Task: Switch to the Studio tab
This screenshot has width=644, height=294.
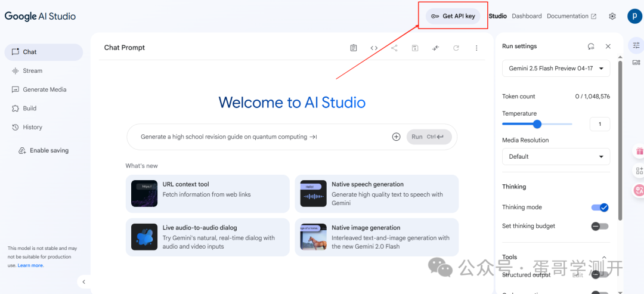Action: pos(497,16)
